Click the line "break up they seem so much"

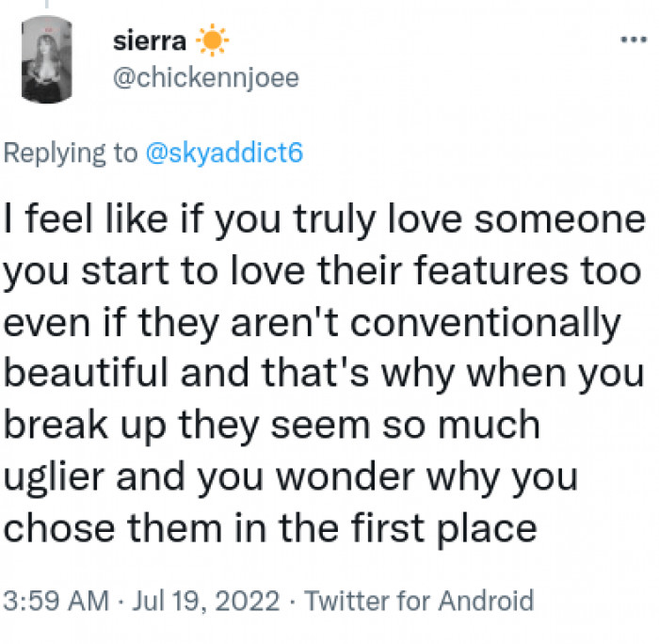click(273, 426)
